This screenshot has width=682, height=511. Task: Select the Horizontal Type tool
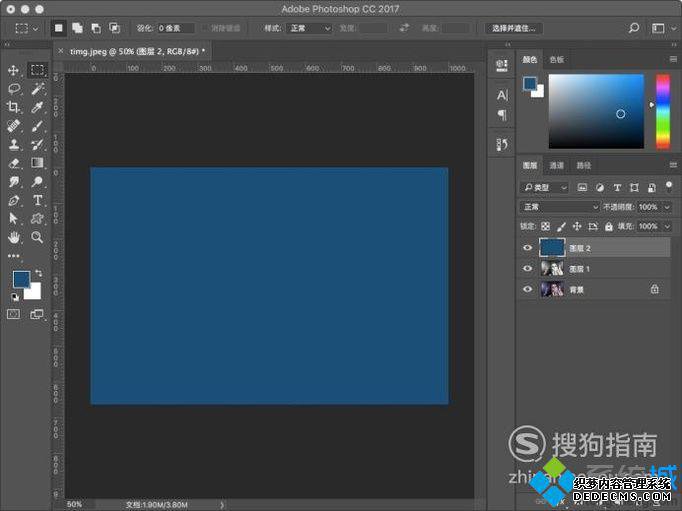coord(37,200)
